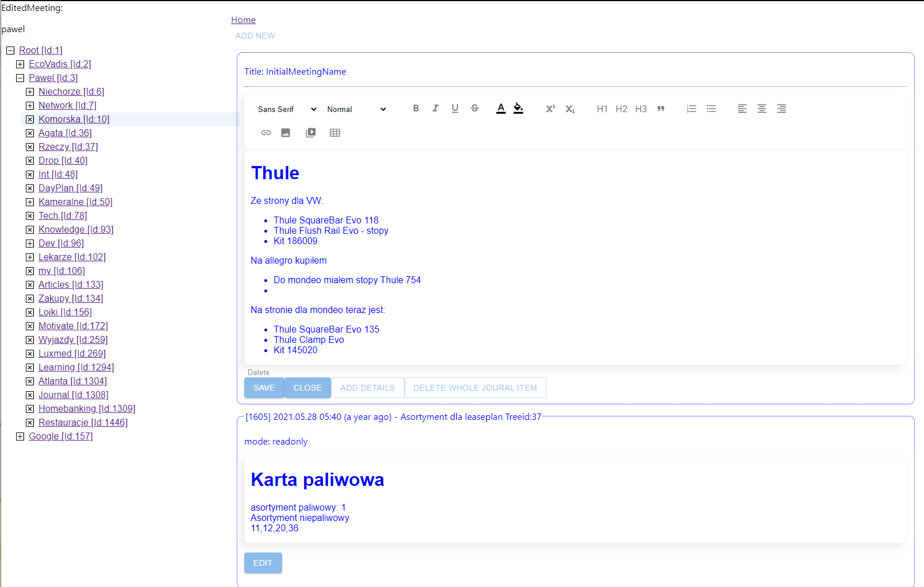Insert a table into the editor
The image size is (924, 587).
coord(335,133)
